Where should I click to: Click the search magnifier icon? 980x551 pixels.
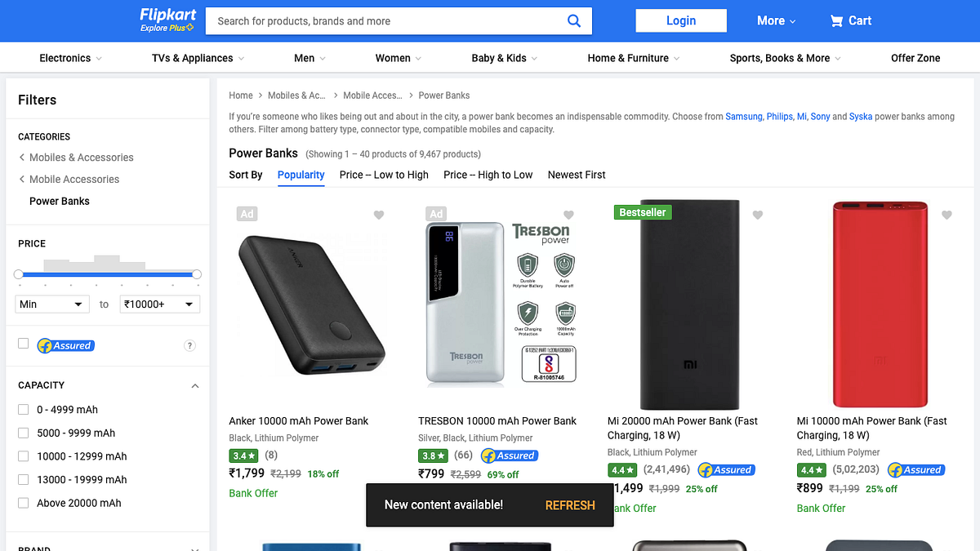(574, 20)
